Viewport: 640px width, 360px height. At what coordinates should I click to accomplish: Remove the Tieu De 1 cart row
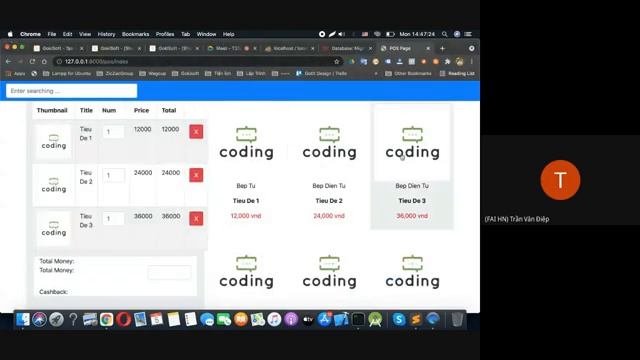coord(196,131)
